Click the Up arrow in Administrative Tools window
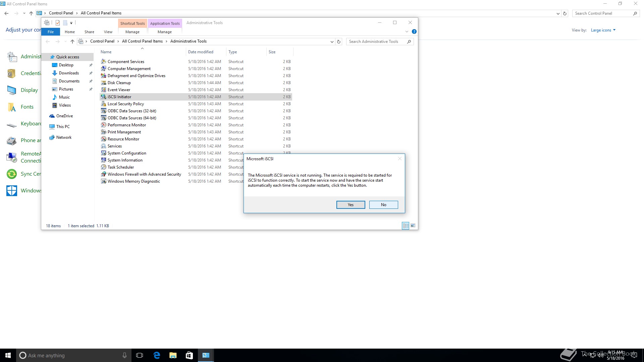644x362 pixels. [x=72, y=42]
